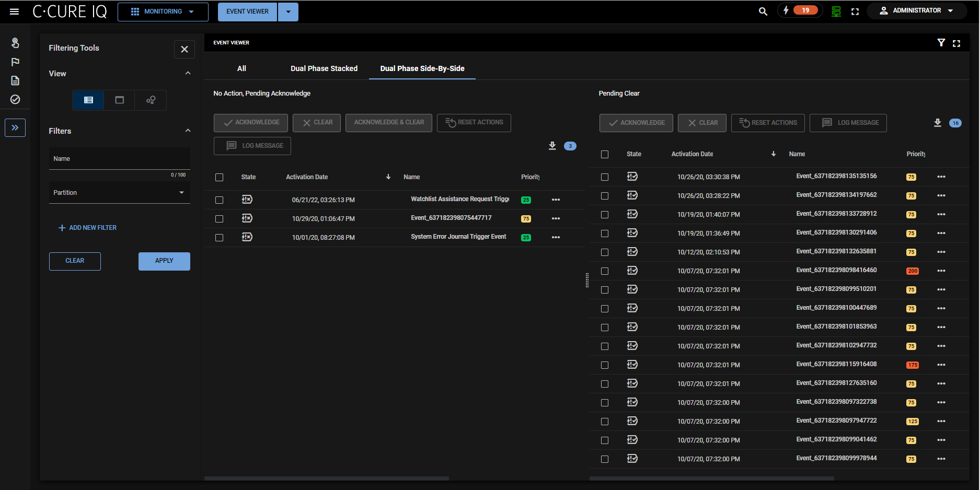This screenshot has width=980, height=490.
Task: Switch to the tile view icon
Action: pos(119,100)
